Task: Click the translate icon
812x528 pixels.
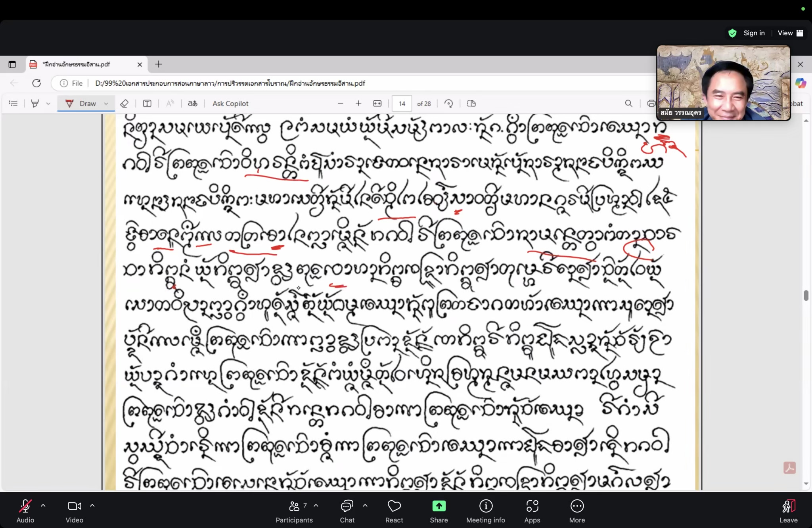Action: pos(193,104)
